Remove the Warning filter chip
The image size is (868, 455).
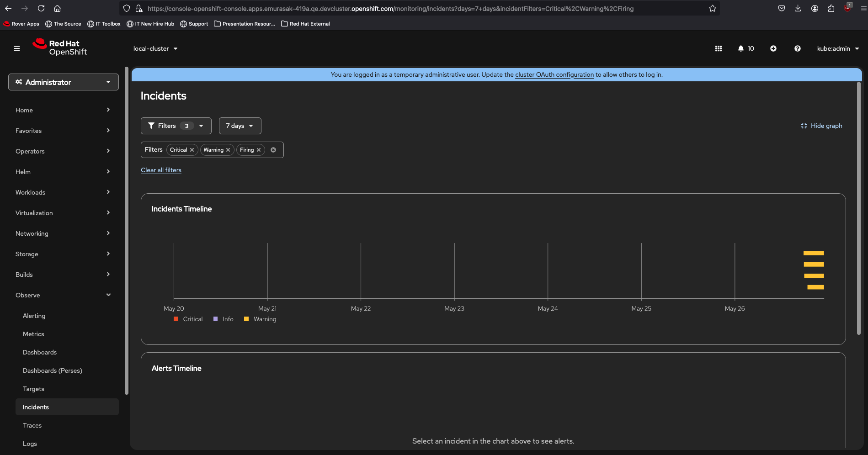point(228,150)
